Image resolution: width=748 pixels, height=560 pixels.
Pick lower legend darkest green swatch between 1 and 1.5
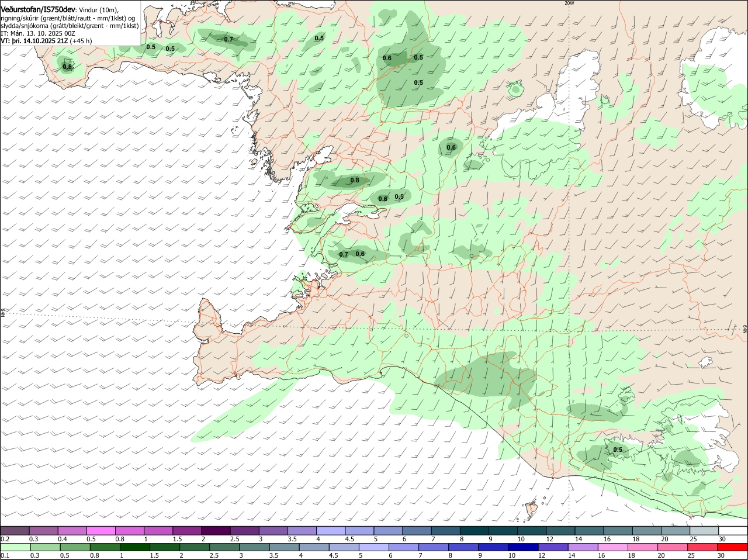(134, 547)
